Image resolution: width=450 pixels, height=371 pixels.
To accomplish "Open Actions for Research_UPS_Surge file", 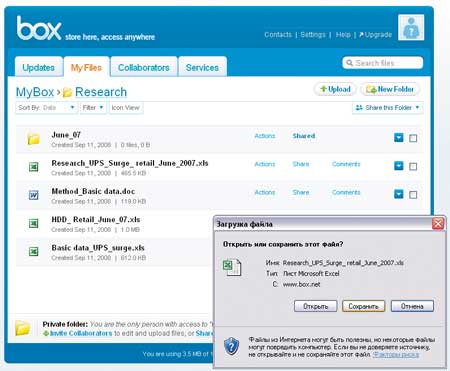I will coord(265,164).
